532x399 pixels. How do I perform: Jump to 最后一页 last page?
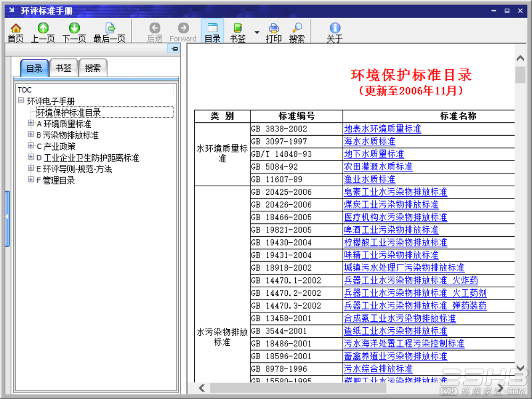[110, 32]
